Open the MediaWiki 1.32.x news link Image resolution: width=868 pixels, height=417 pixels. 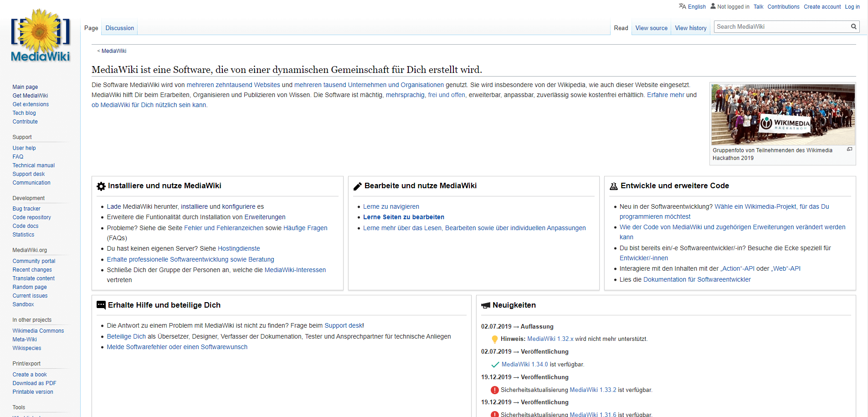tap(550, 339)
